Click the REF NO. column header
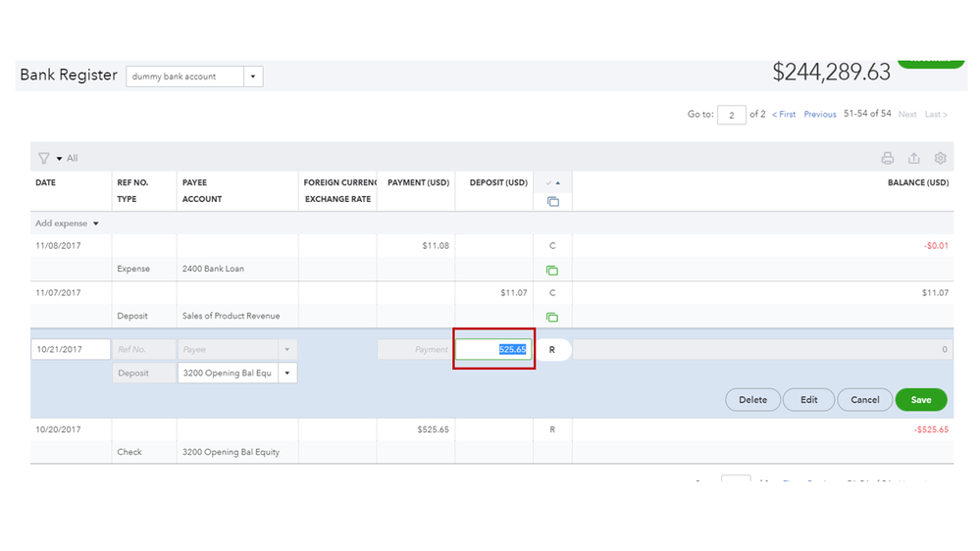This screenshot has height=551, width=980. tap(132, 182)
